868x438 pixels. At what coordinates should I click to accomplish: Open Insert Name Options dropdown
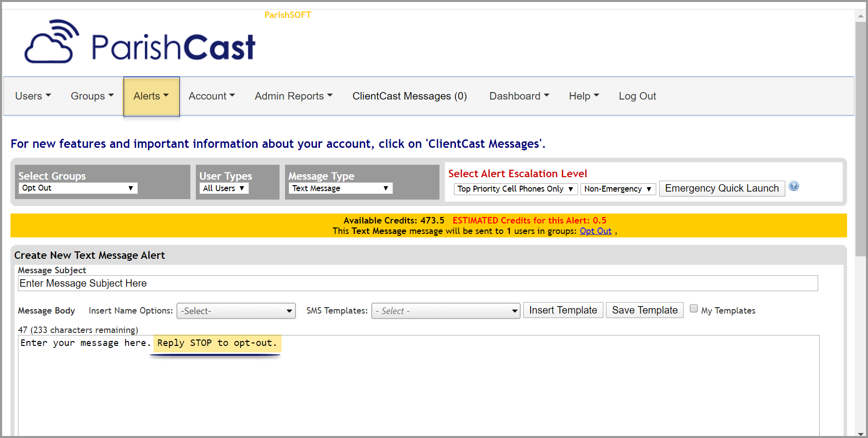click(236, 311)
